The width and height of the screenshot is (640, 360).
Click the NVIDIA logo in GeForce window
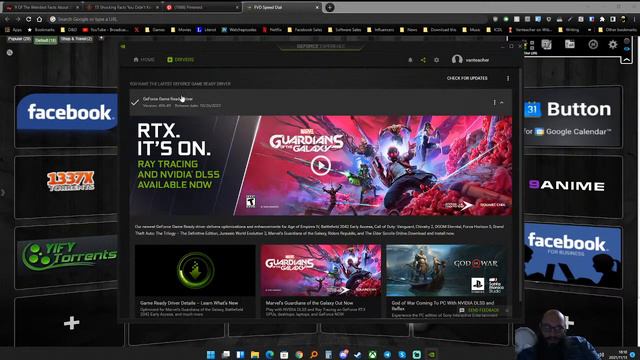coord(123,46)
